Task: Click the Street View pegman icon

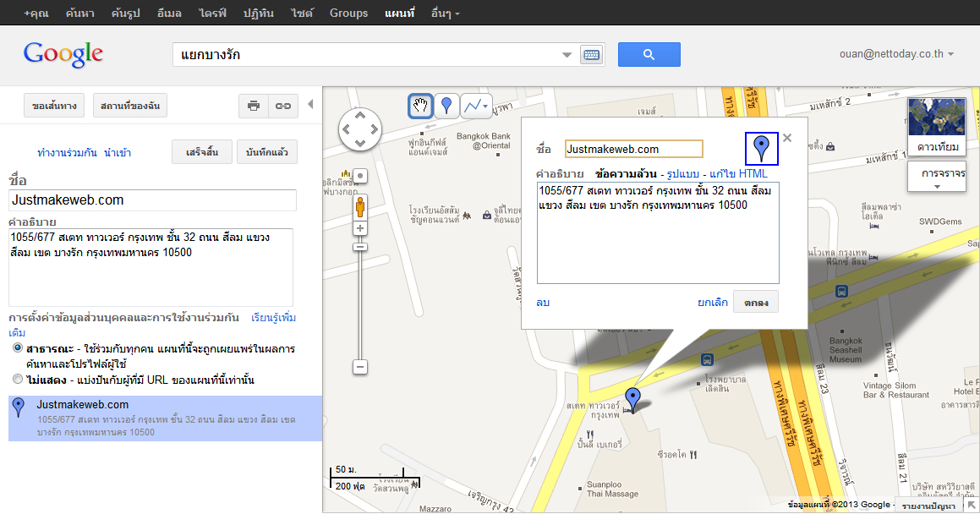Action: [x=360, y=207]
